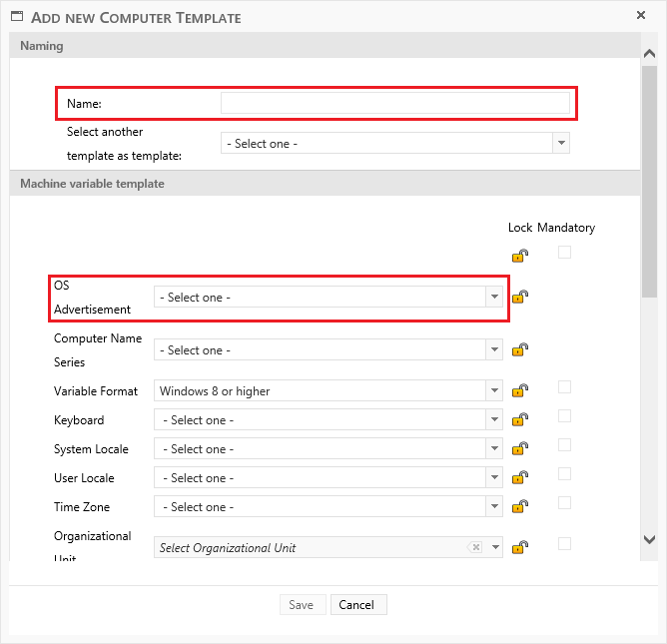The image size is (667, 644).
Task: Click the Save button
Action: [301, 605]
